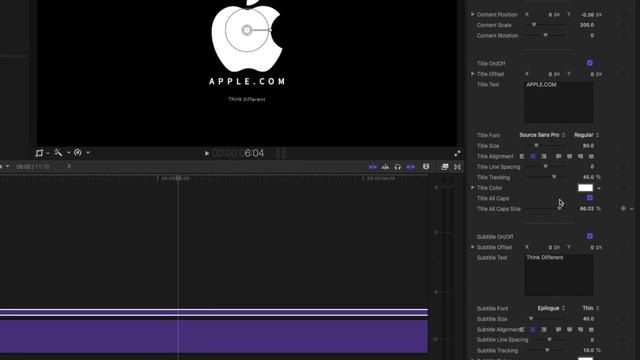Toggle skimming icon in timeline toolbar
Viewport: 640px width, 360px height.
click(x=373, y=167)
